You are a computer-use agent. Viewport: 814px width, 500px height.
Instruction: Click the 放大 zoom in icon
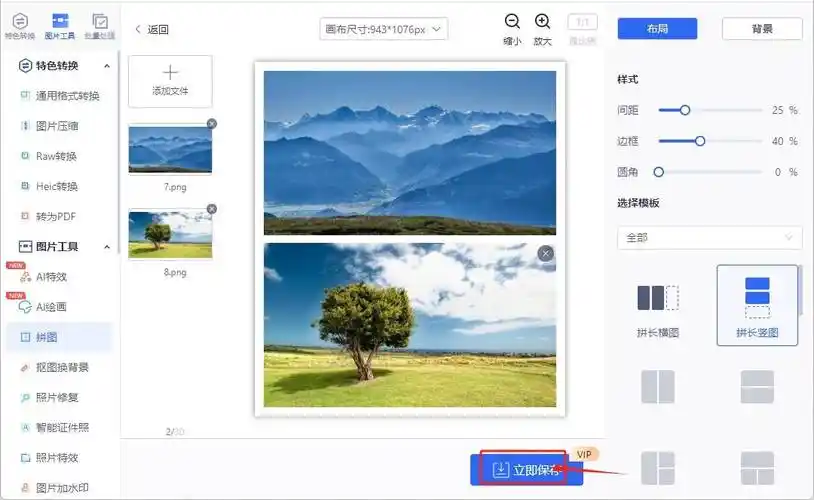pyautogui.click(x=542, y=21)
